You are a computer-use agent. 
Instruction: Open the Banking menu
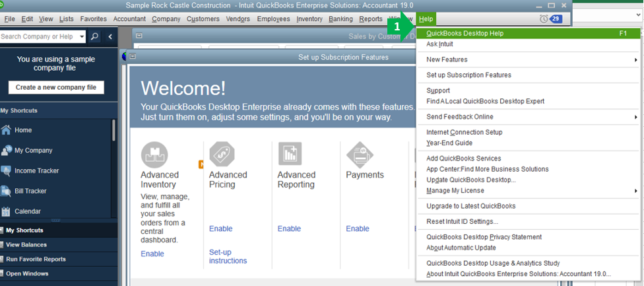point(341,19)
